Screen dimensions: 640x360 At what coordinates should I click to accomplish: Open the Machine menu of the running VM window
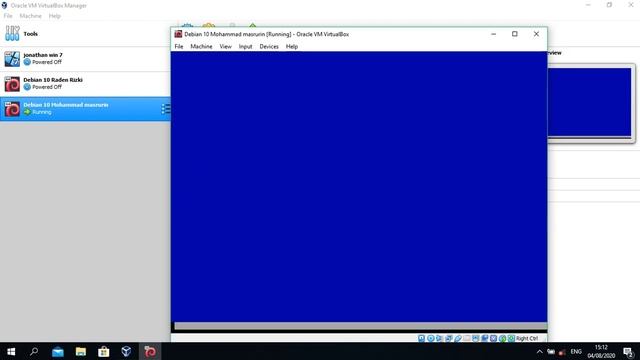tap(201, 47)
